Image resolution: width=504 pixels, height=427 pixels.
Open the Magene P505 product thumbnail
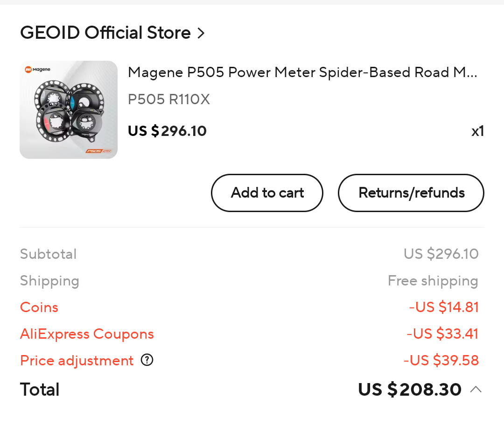click(x=69, y=110)
